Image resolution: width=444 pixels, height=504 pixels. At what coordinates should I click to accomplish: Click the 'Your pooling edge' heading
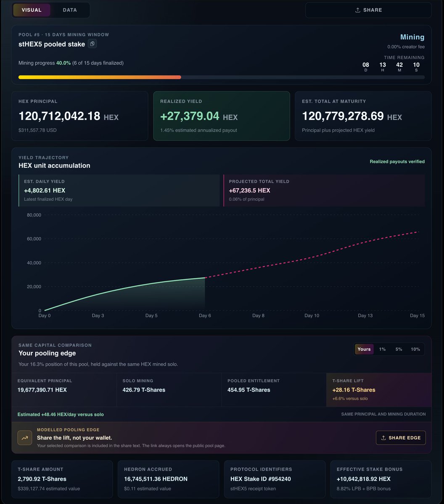tap(47, 353)
